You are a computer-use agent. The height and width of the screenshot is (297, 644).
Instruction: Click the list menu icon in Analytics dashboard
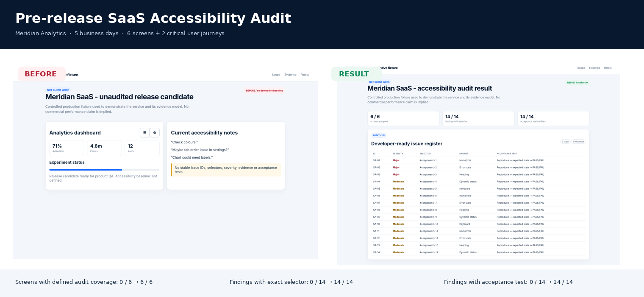[x=144, y=133]
